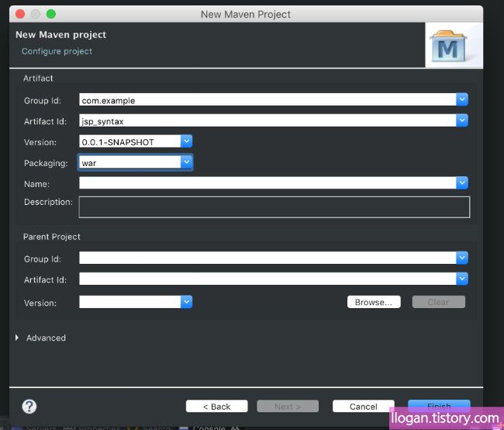
Task: Click the Next > button
Action: (x=288, y=406)
